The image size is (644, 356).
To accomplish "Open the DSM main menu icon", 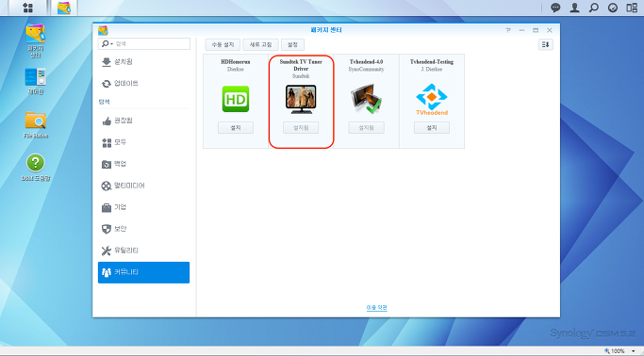I will (x=28, y=8).
